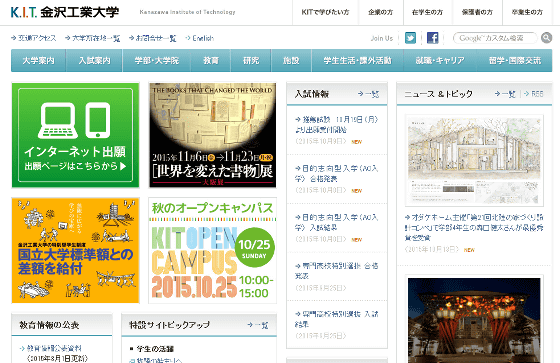Open the 留学・国際交流 menu
The height and width of the screenshot is (363, 560).
[515, 60]
